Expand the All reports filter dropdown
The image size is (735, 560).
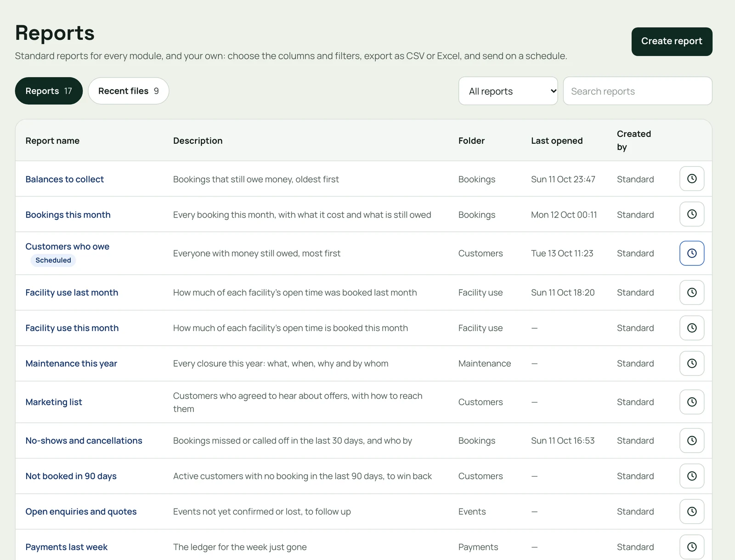click(508, 91)
